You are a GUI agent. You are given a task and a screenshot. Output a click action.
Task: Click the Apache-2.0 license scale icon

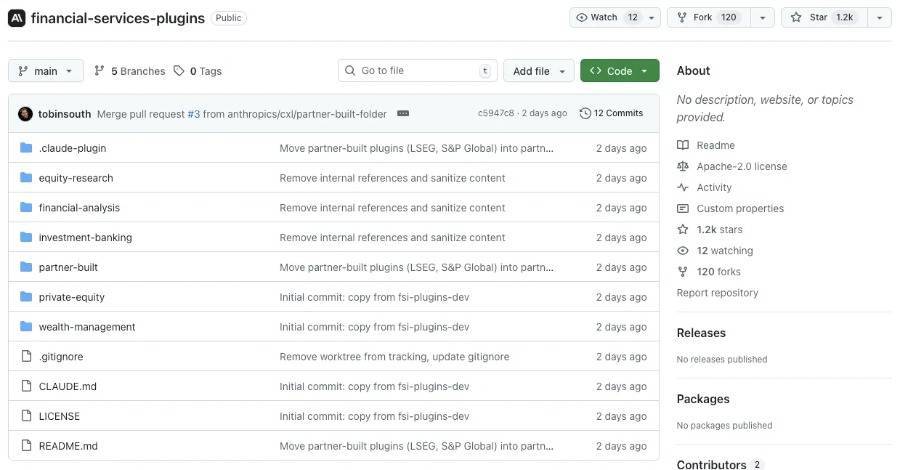pos(683,167)
